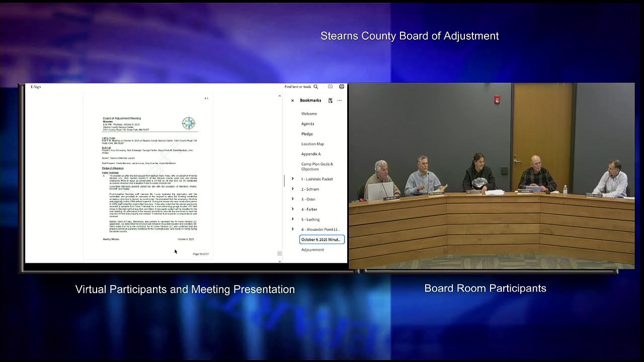Open Comp Plan Goals & Objectives bookmark
Screen dimensions: 644x362
click(x=317, y=166)
